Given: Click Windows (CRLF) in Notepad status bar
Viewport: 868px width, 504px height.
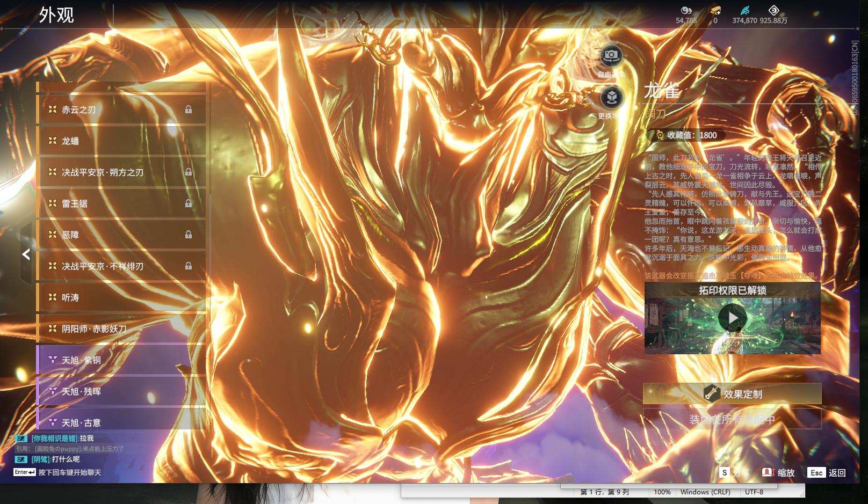Looking at the screenshot, I should click(705, 492).
